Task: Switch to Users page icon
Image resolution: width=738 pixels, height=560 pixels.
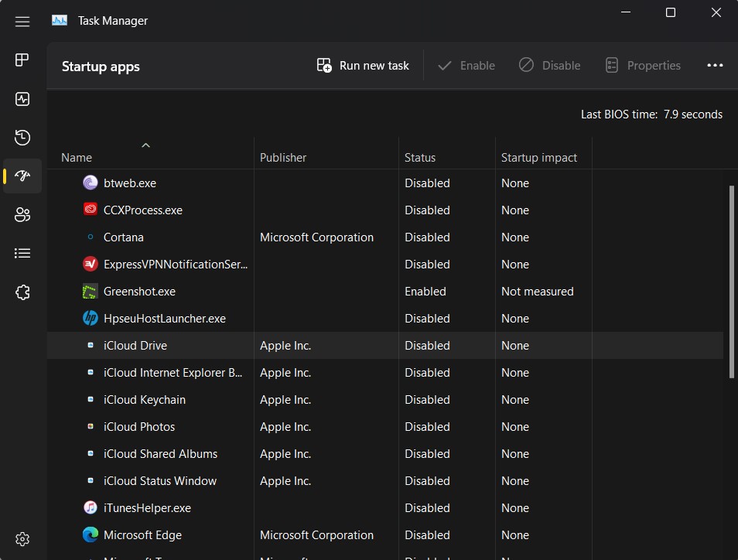Action: 22,214
